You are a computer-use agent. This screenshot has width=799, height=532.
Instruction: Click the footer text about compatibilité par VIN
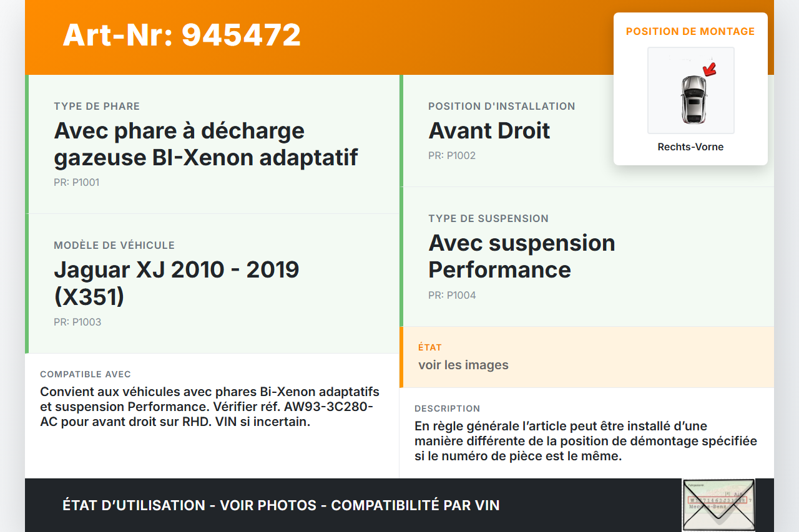[x=281, y=505]
